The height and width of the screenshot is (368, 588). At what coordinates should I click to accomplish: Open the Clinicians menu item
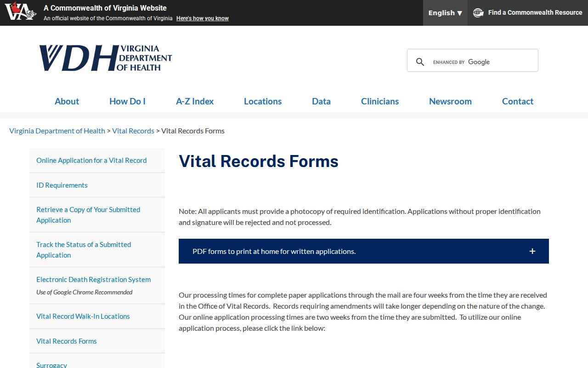tap(380, 101)
